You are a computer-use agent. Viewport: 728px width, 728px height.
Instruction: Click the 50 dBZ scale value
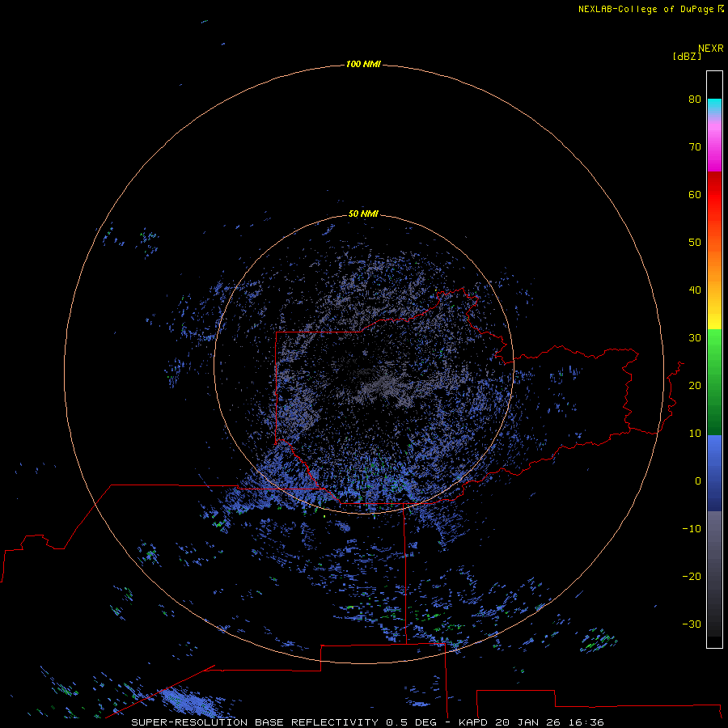click(695, 243)
